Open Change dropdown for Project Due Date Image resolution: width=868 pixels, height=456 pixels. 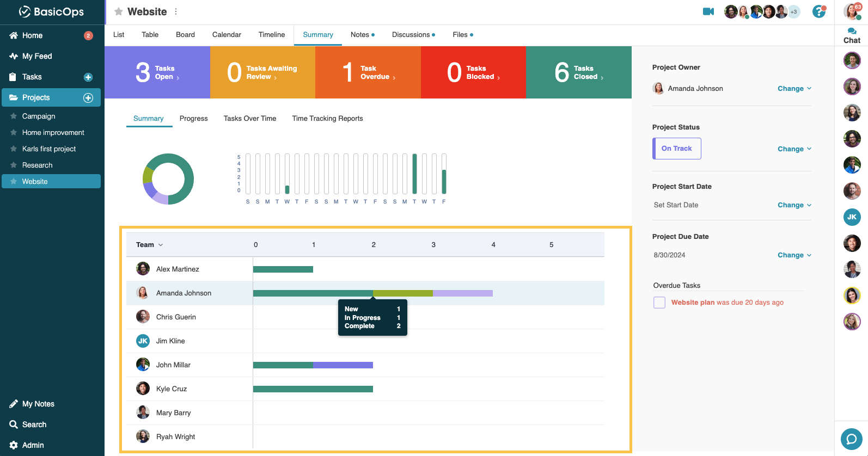tap(794, 255)
